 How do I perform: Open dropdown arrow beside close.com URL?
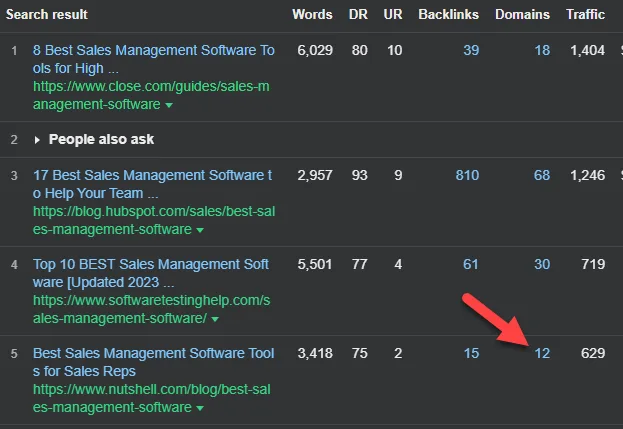point(169,105)
